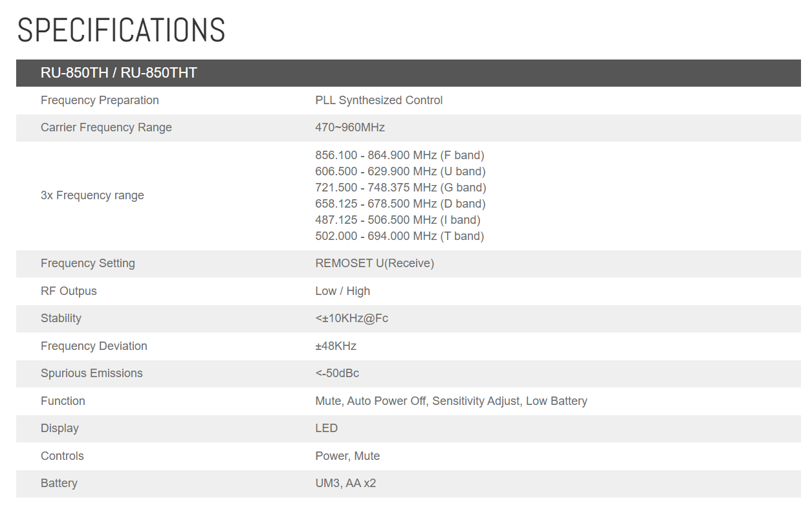Select the U band frequency line
Image resolution: width=812 pixels, height=511 pixels.
(400, 171)
